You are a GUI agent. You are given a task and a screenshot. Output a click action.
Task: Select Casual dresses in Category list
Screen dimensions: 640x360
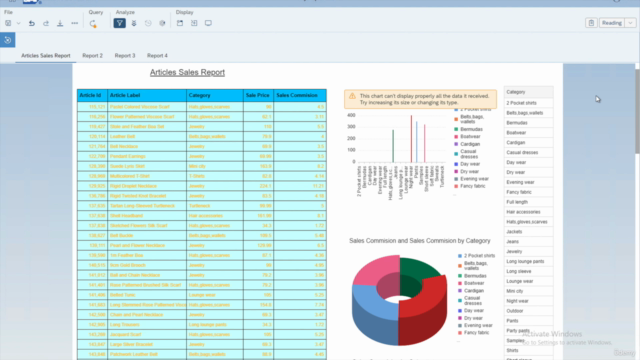[529, 152]
